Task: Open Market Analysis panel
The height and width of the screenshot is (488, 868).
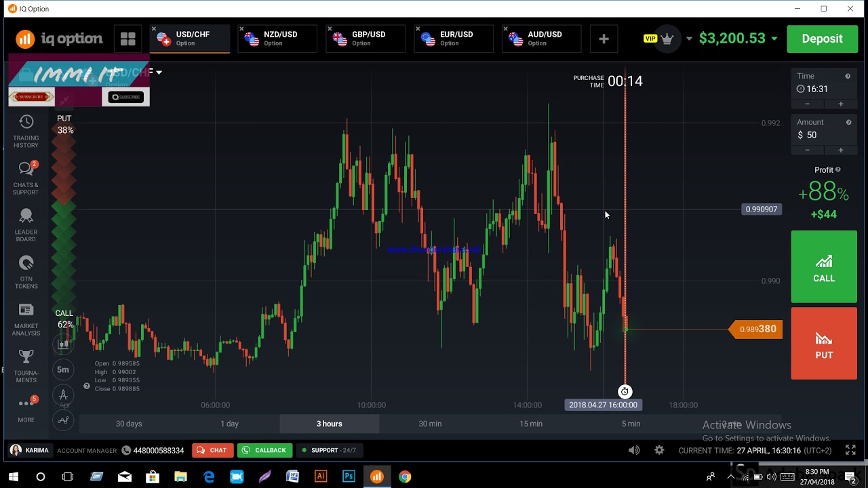Action: (x=26, y=319)
